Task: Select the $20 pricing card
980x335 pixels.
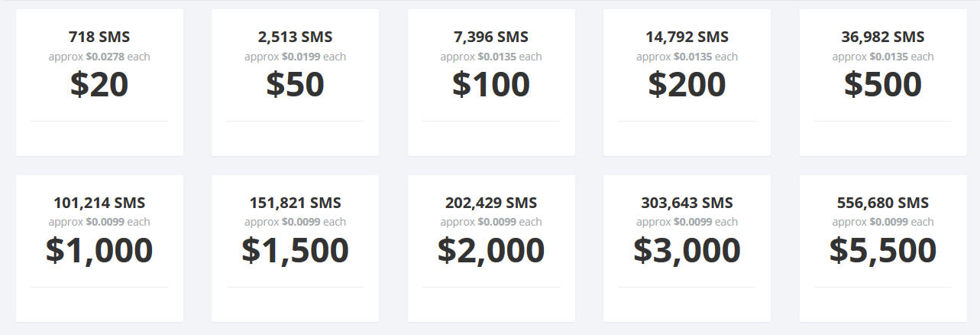Action: (99, 83)
